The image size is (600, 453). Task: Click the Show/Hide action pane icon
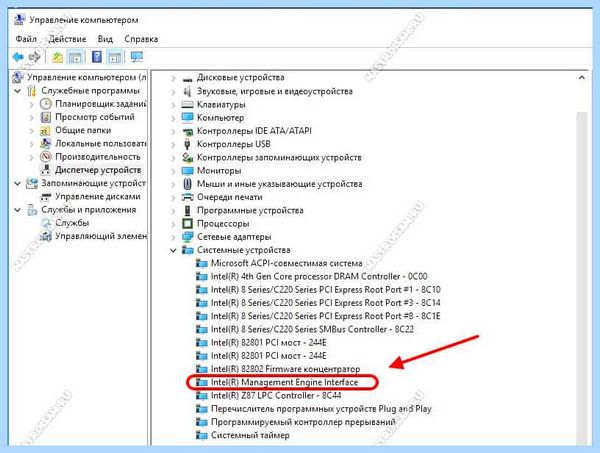pyautogui.click(x=115, y=57)
